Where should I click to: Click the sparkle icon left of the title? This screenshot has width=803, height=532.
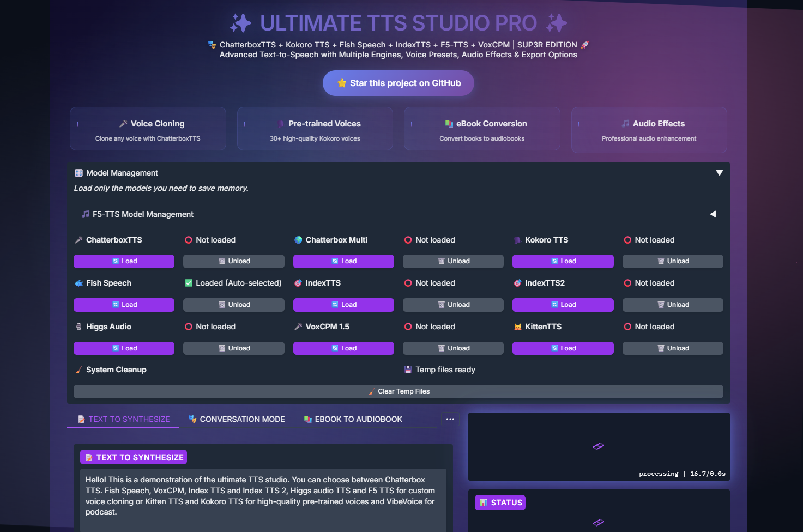tap(240, 23)
